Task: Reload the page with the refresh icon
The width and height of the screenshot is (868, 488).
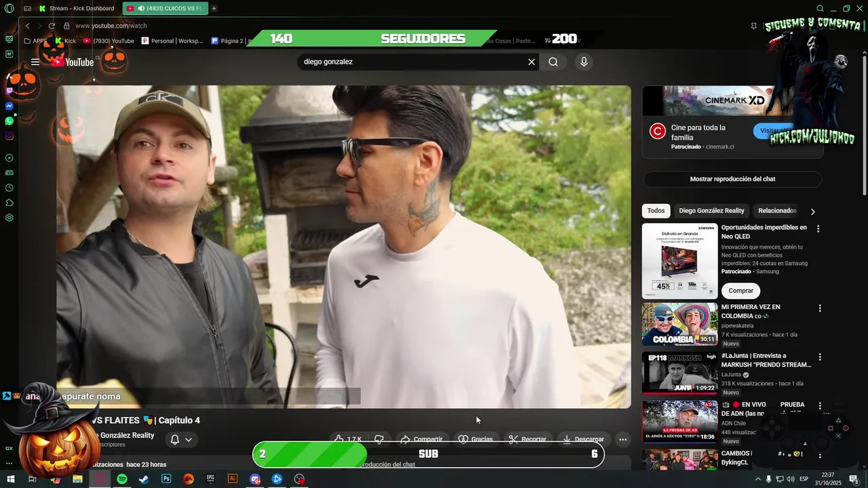Action: [52, 26]
